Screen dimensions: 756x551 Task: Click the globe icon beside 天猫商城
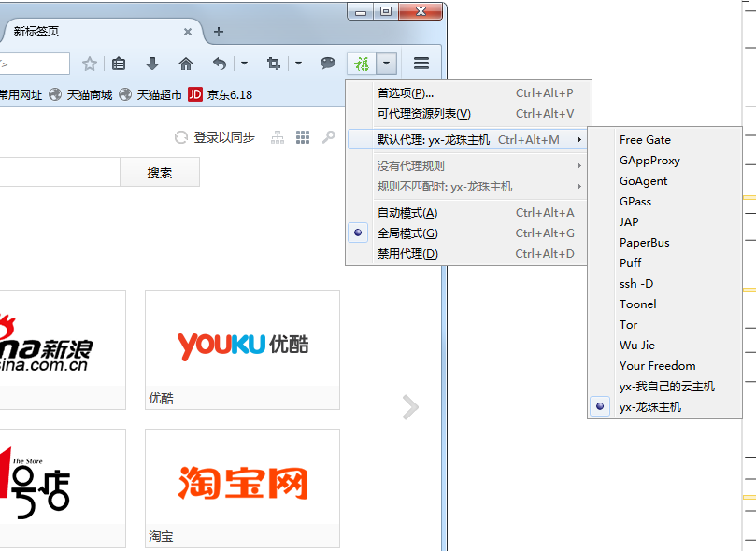pos(55,94)
